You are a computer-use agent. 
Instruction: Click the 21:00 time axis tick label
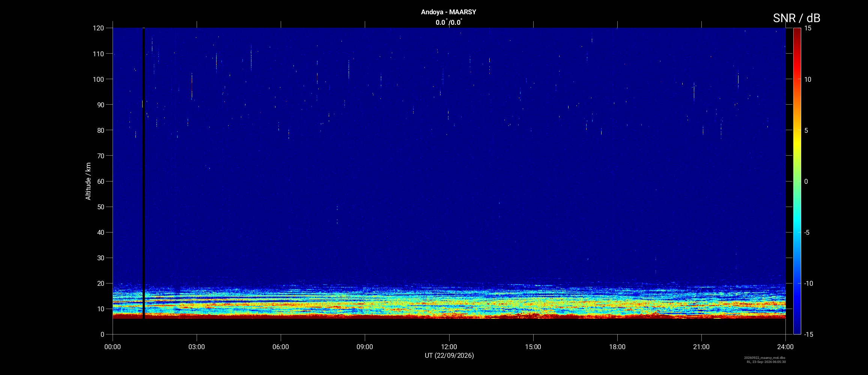tap(701, 347)
